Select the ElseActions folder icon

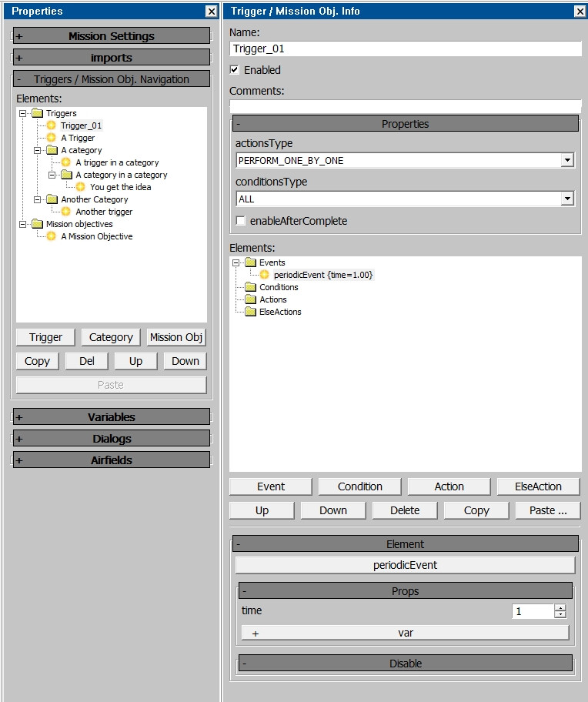[250, 312]
